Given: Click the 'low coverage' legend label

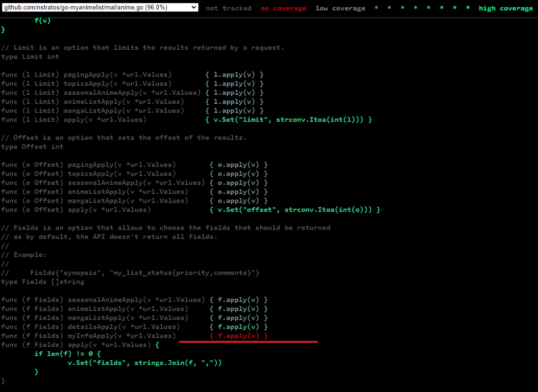Looking at the screenshot, I should pyautogui.click(x=340, y=8).
